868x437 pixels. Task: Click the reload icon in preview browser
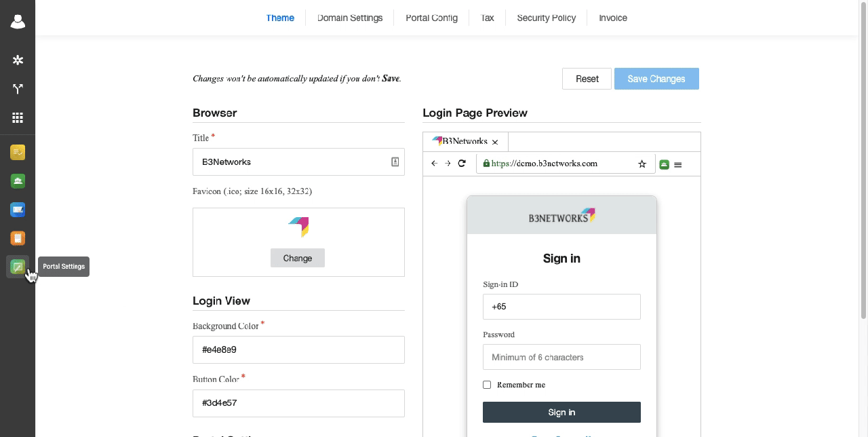[x=462, y=163]
